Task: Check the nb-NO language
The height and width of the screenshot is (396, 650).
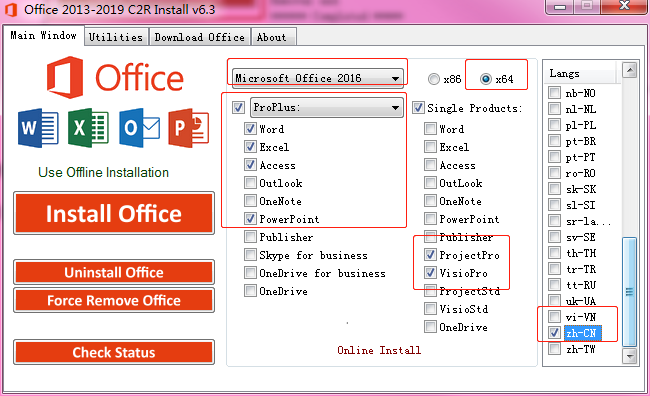Action: (554, 92)
